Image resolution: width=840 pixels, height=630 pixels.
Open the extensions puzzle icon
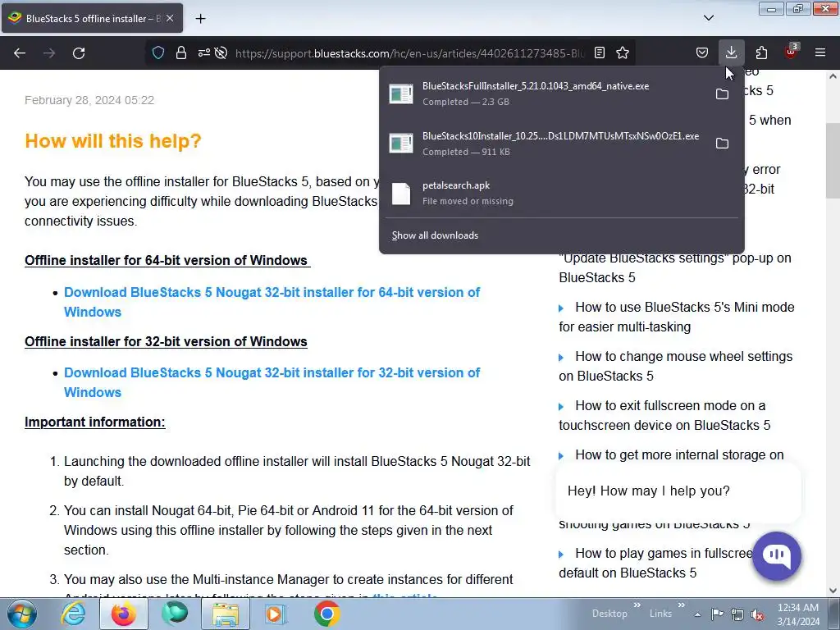coord(761,52)
